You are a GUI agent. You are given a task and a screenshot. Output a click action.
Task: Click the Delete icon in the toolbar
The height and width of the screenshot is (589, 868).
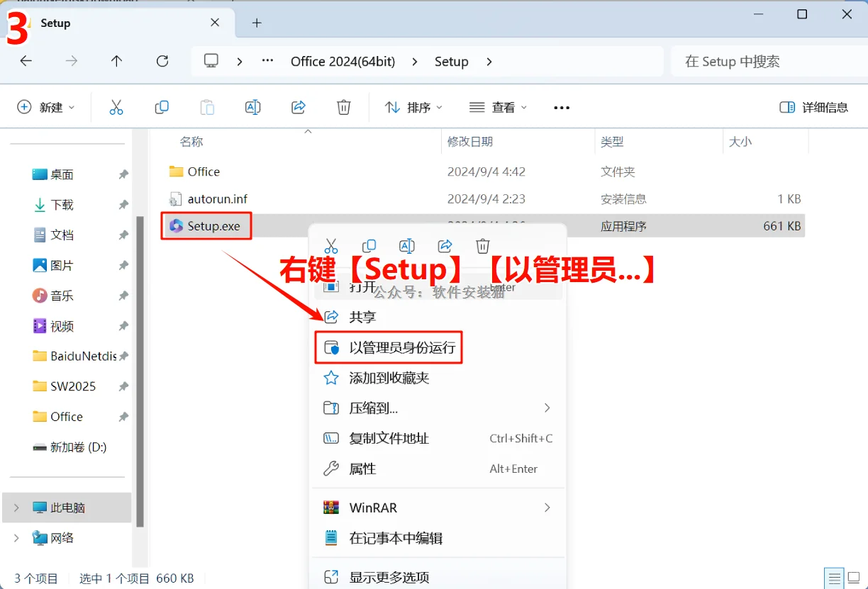[x=343, y=107]
